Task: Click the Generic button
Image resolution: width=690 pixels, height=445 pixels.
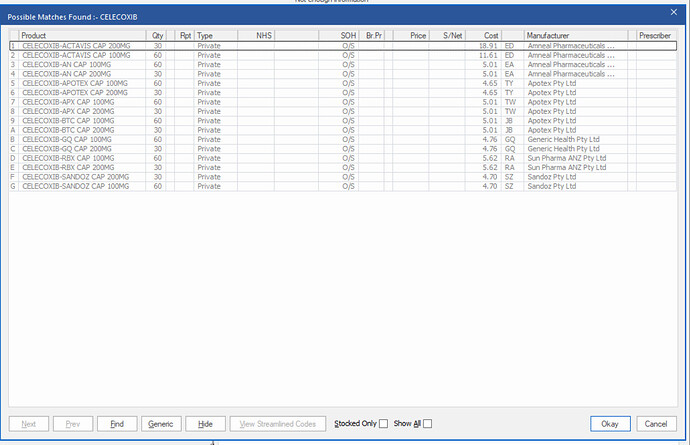Action: (161, 424)
